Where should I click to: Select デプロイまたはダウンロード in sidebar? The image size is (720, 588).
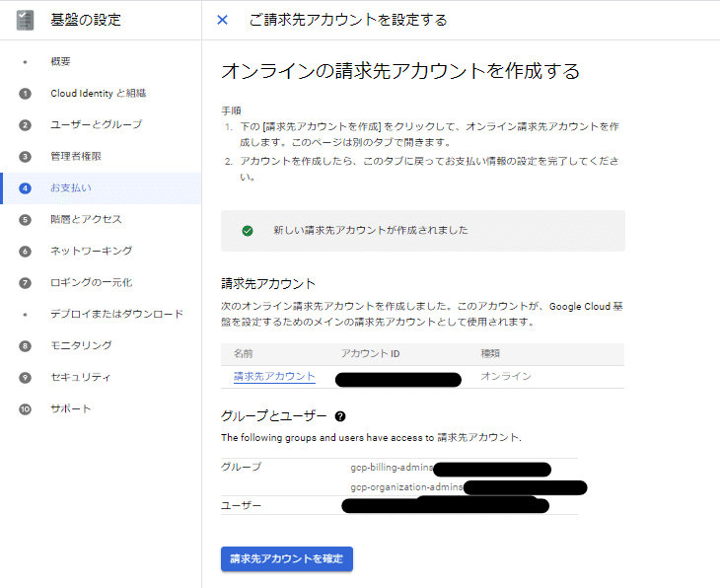(116, 314)
